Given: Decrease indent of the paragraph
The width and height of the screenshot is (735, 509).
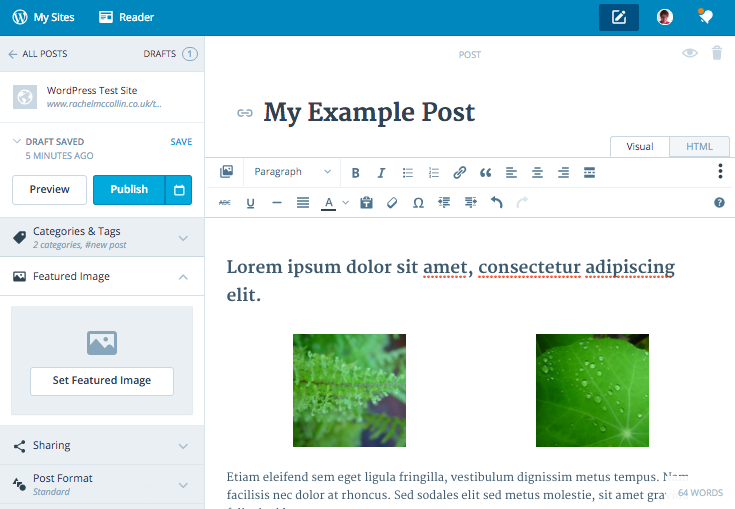Looking at the screenshot, I should tap(444, 202).
